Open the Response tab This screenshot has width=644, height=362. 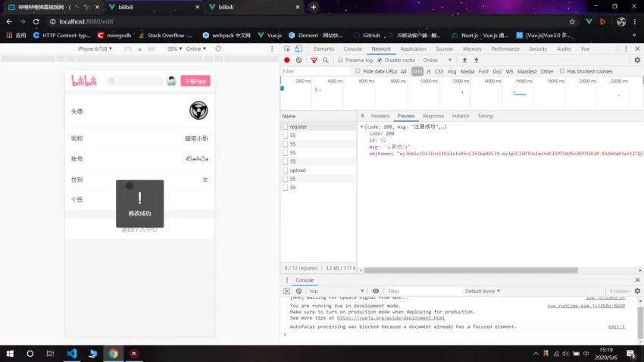(x=433, y=116)
